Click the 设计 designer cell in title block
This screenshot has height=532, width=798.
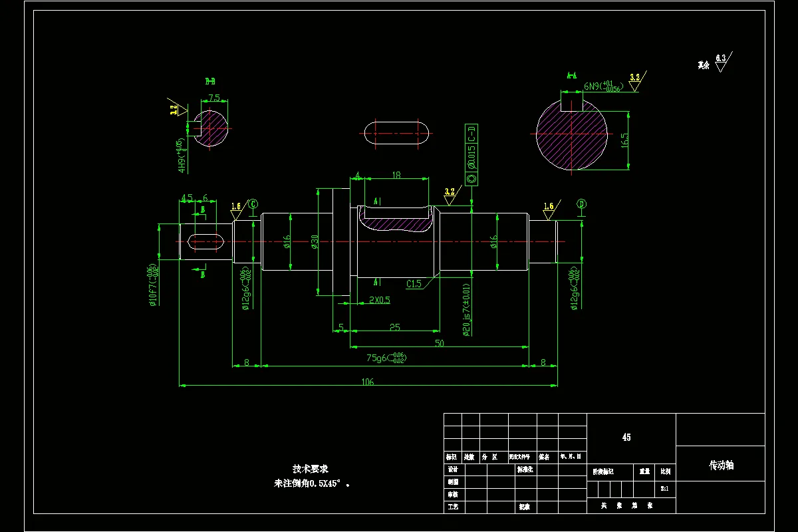pyautogui.click(x=453, y=470)
